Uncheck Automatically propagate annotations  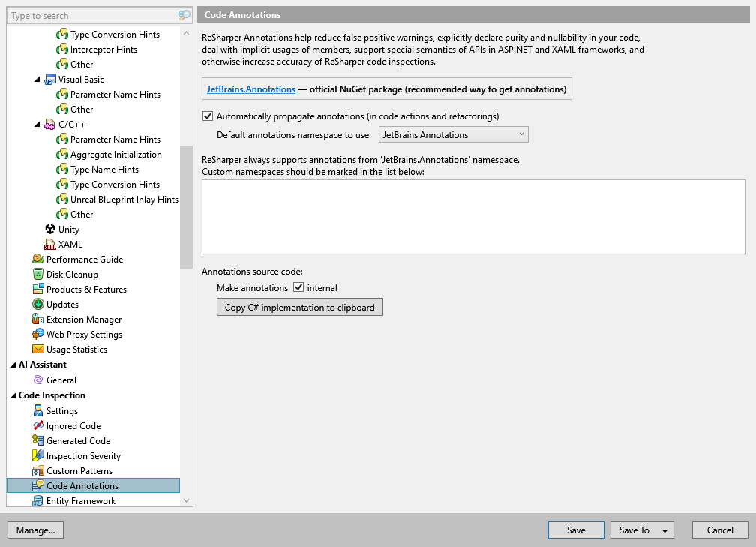pos(207,116)
